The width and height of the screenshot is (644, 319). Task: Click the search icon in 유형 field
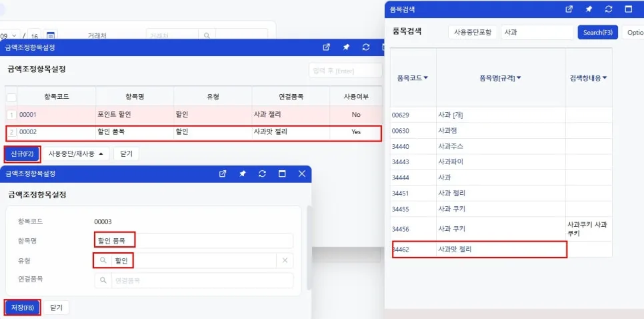[x=103, y=261]
